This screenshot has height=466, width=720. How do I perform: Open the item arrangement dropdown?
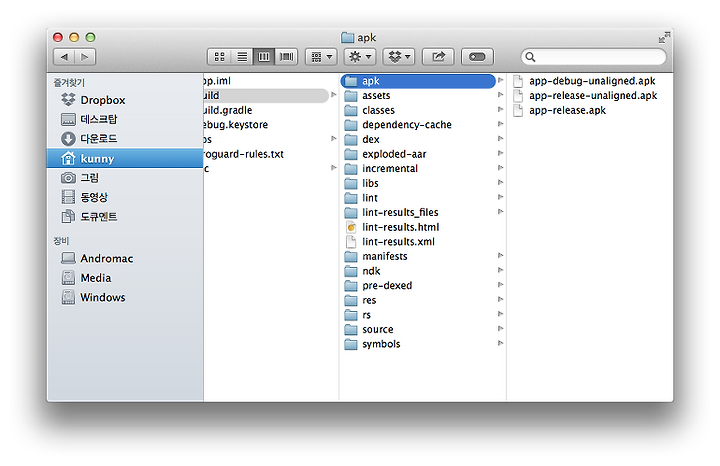click(321, 57)
